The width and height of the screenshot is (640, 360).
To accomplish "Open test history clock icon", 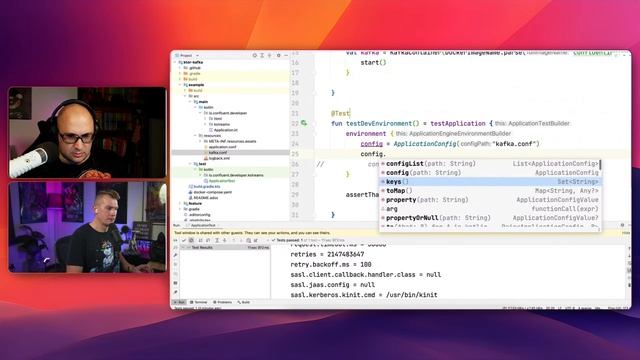I will click(x=249, y=240).
